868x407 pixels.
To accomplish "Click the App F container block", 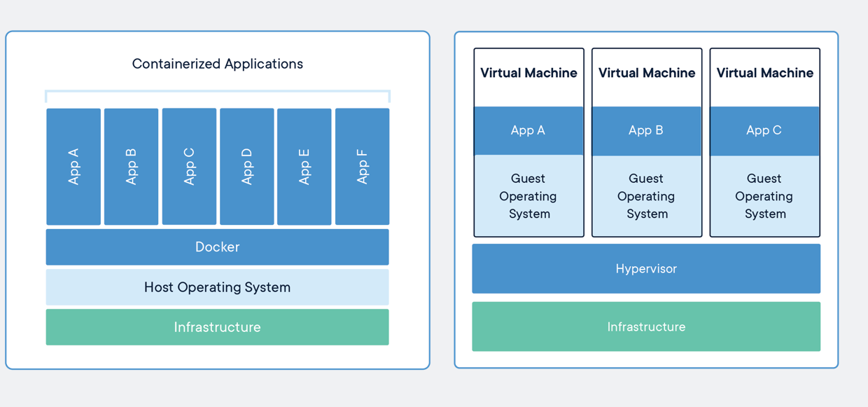I will [x=362, y=167].
